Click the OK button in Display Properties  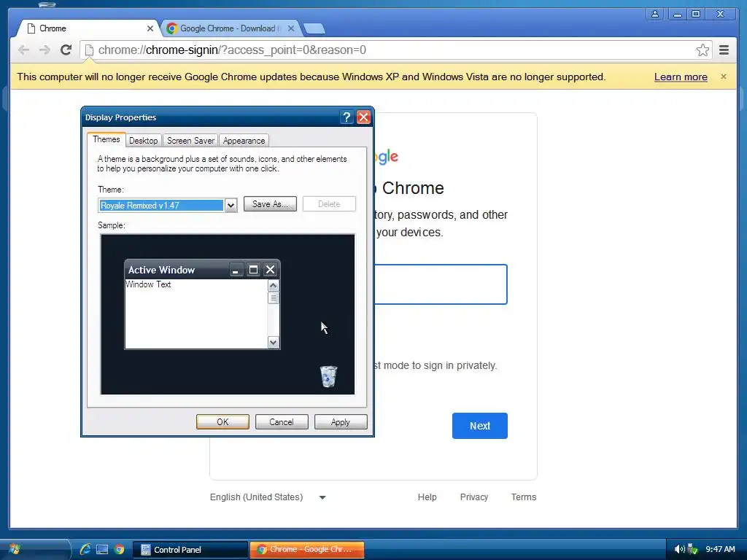[x=222, y=422]
